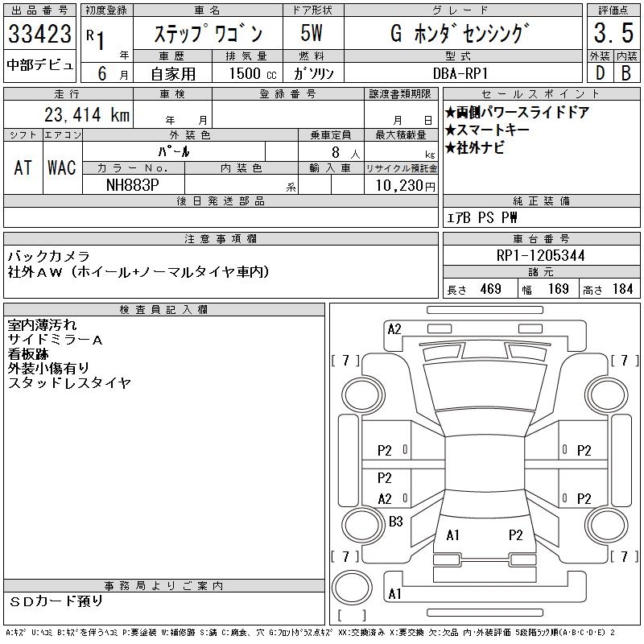Image resolution: width=644 pixels, height=644 pixels.
Task: Click the 社外AW wheel and tire note
Action: click(138, 271)
